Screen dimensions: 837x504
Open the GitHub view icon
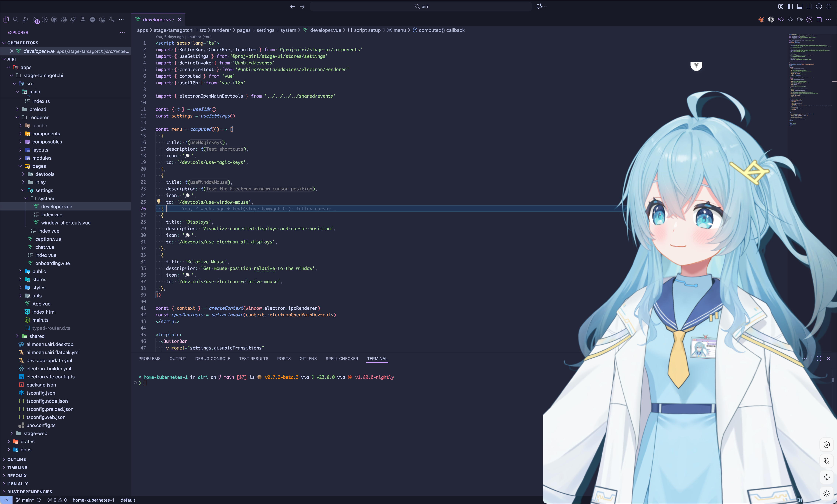[54, 20]
